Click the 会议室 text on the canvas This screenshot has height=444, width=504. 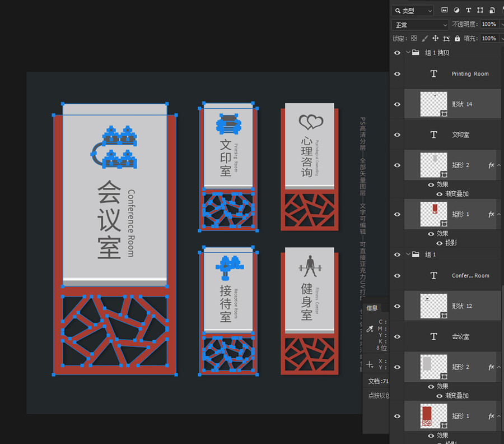pos(109,219)
